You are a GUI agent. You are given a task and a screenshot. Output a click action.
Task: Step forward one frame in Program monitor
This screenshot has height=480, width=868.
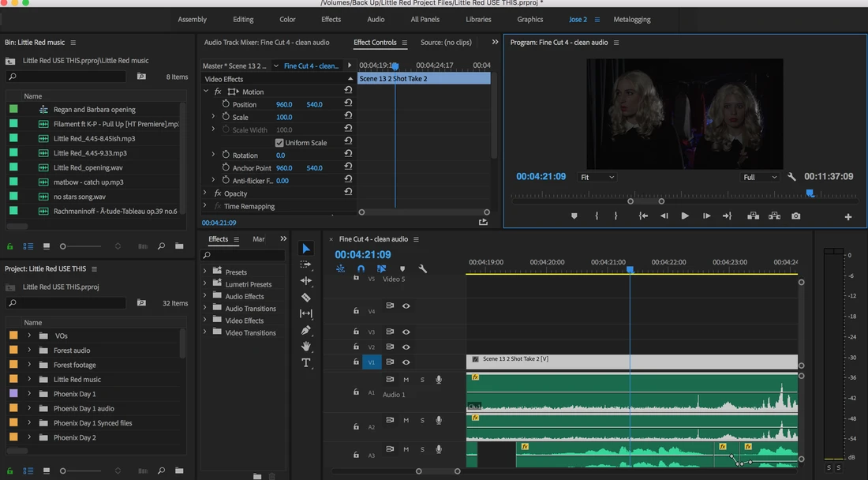706,216
